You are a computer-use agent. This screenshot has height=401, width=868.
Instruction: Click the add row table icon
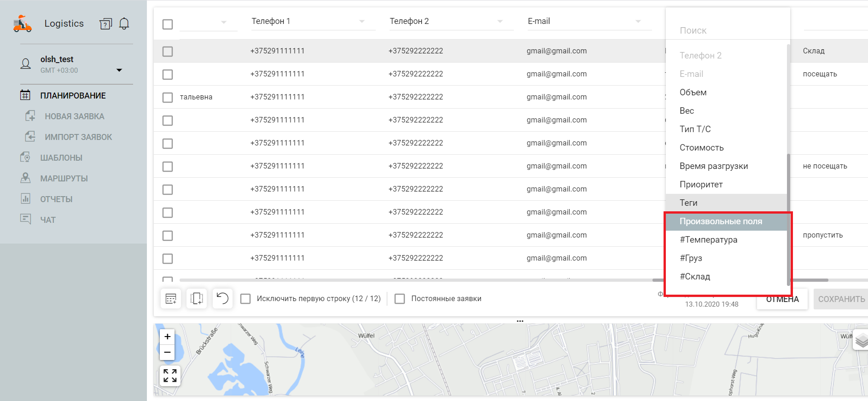pos(171,299)
